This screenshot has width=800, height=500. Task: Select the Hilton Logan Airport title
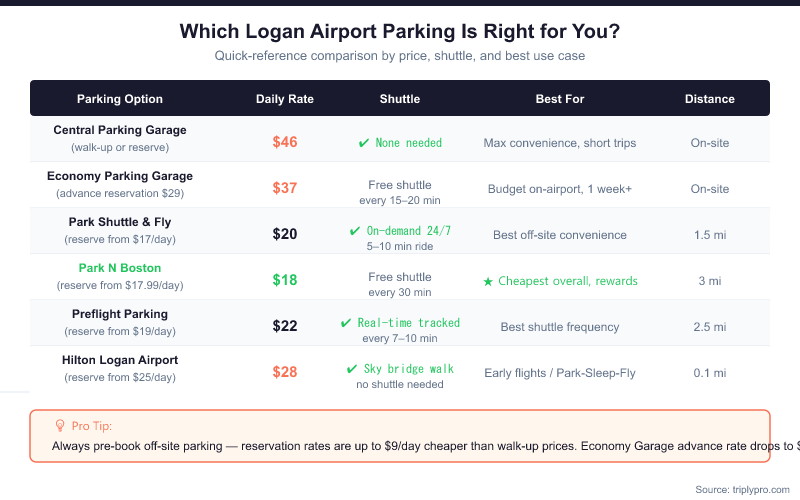pyautogui.click(x=120, y=360)
